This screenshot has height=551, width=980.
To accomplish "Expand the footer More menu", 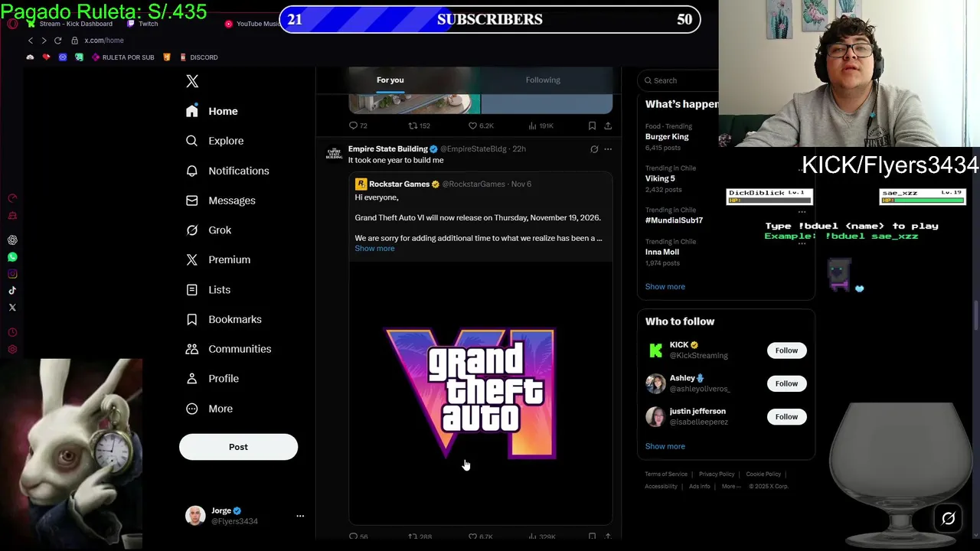I will [730, 487].
